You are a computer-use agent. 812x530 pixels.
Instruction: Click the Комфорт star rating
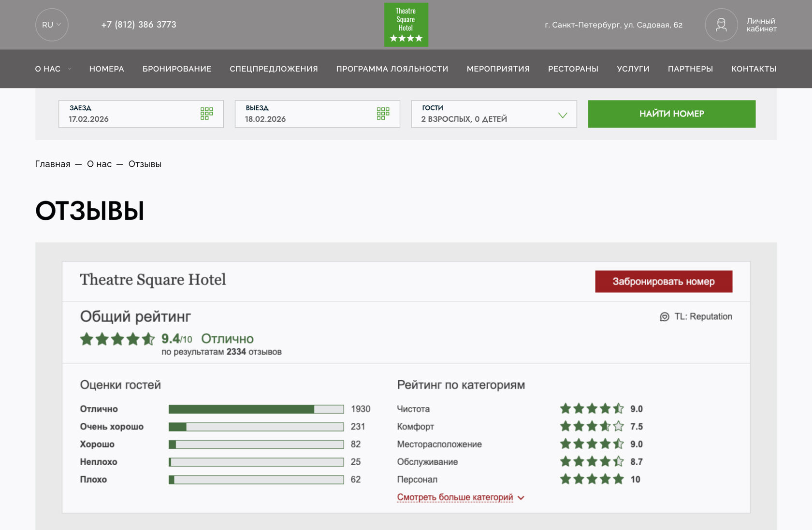(x=592, y=426)
